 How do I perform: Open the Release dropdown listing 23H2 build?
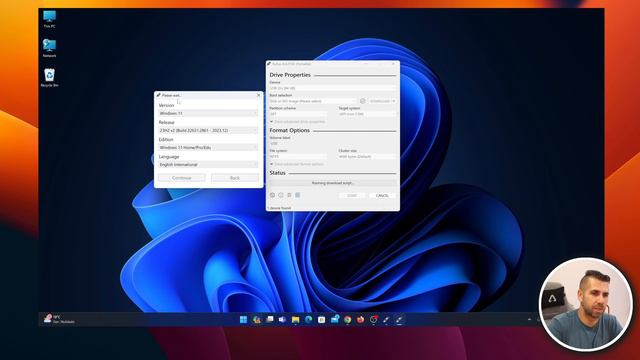[208, 131]
